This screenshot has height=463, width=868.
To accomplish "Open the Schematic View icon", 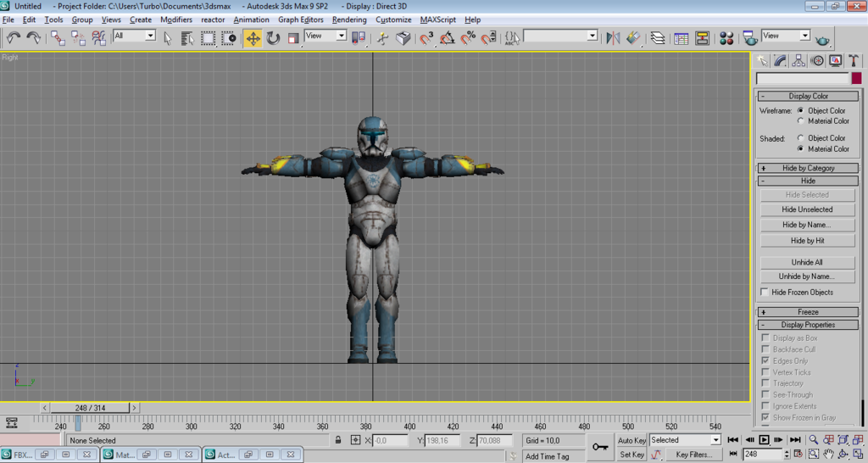I will 703,37.
